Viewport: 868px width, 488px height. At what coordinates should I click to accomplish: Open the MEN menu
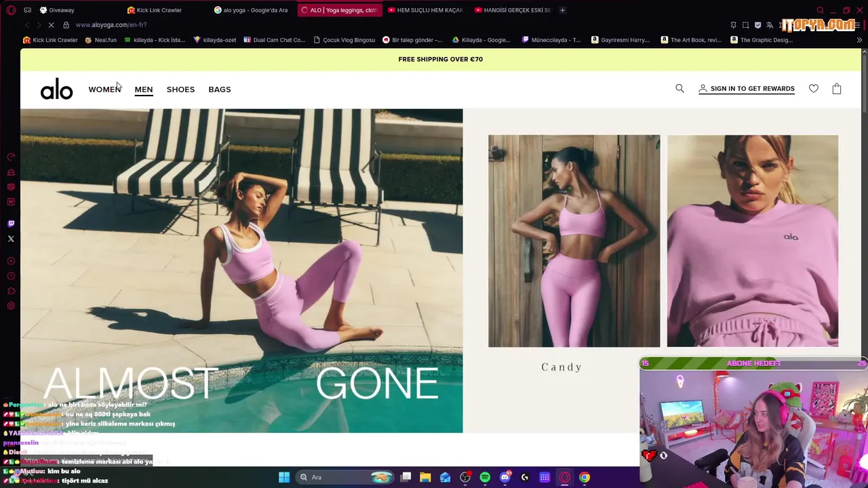(x=144, y=89)
